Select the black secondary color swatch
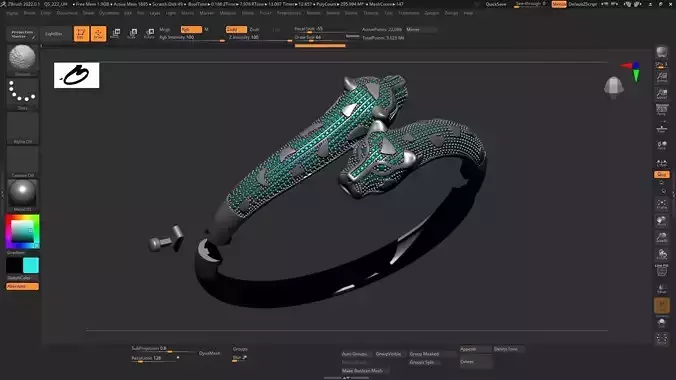The width and height of the screenshot is (676, 380). coord(14,265)
